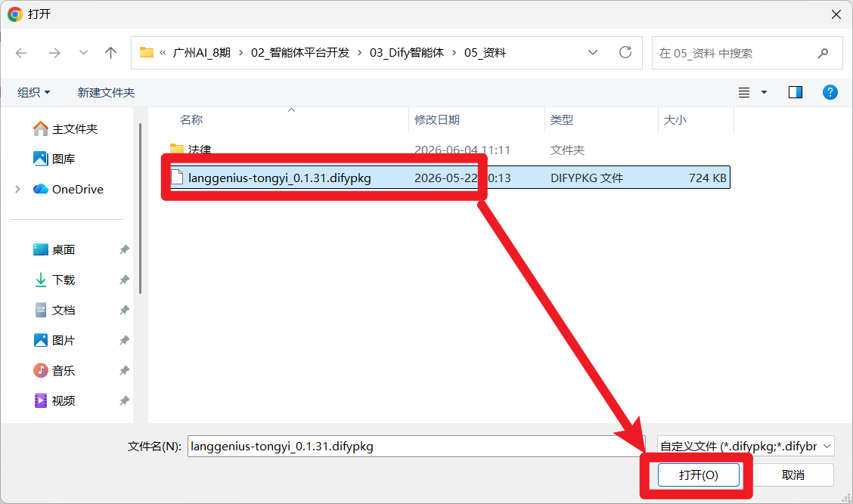Click the navigation pane scrollbar
853x504 pixels.
point(141,208)
